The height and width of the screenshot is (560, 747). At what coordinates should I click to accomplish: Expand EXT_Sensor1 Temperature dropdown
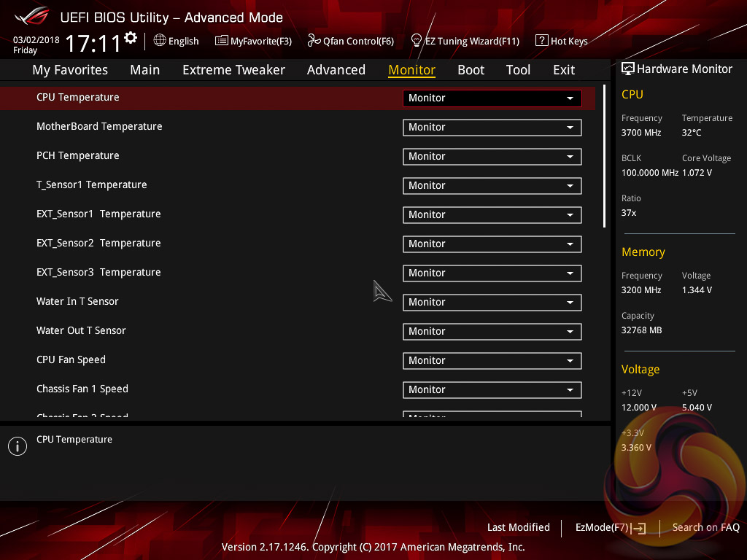492,215
